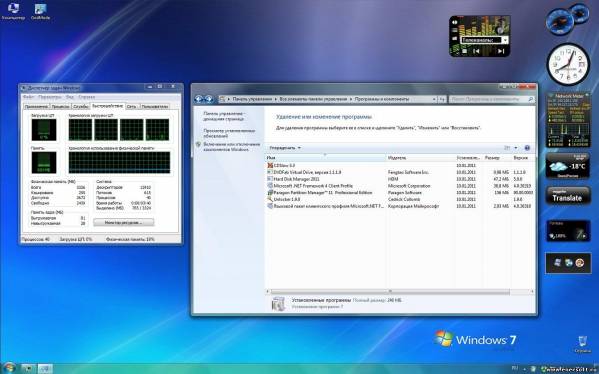Click second pinned taskbar icon after Start
This screenshot has width=599, height=374.
(x=45, y=368)
